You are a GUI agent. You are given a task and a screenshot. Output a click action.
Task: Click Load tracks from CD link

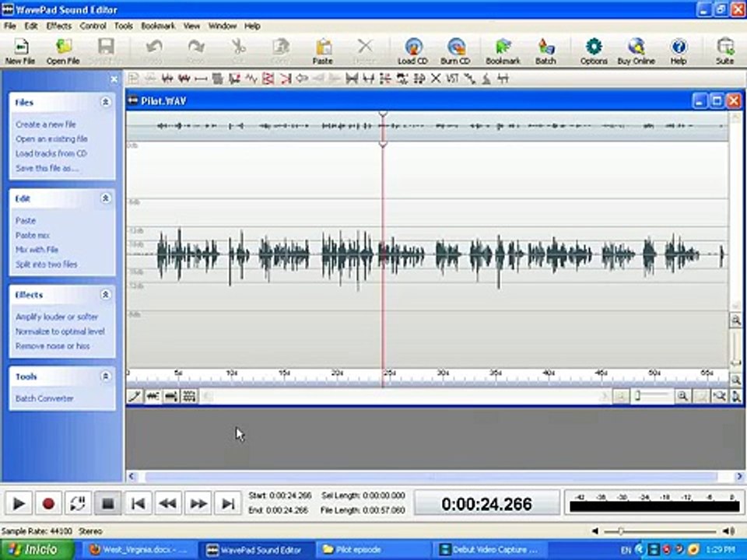[51, 153]
